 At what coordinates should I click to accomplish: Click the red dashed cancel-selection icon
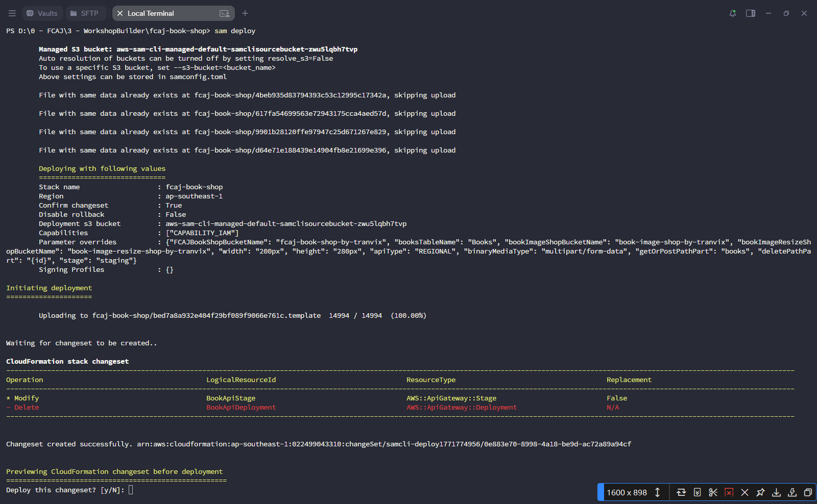tap(729, 492)
